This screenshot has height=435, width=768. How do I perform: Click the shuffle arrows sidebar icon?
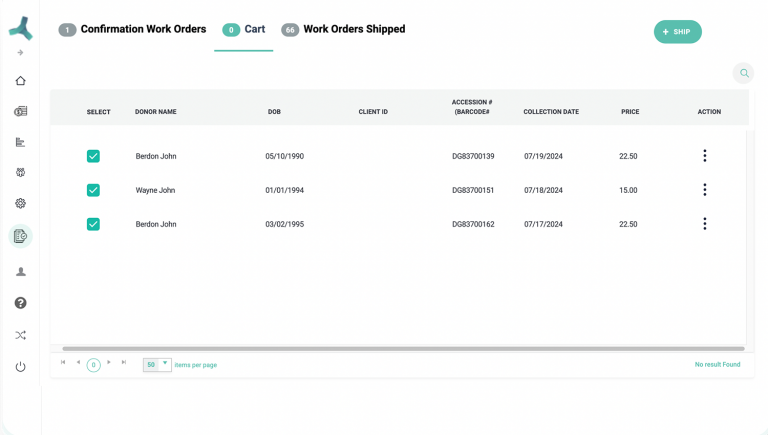point(20,335)
